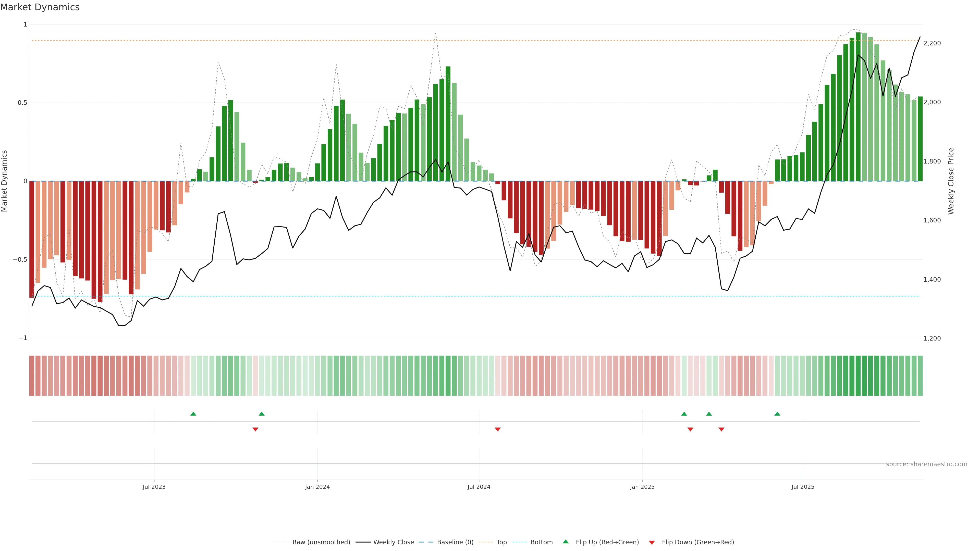Image resolution: width=980 pixels, height=551 pixels.
Task: Click the last green flip-up marker before Jul 2025
Action: pyautogui.click(x=777, y=414)
